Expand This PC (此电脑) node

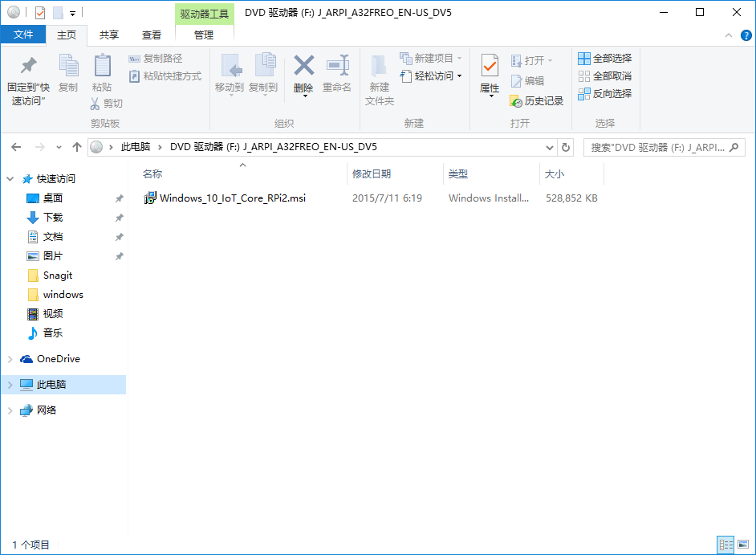[x=10, y=385]
